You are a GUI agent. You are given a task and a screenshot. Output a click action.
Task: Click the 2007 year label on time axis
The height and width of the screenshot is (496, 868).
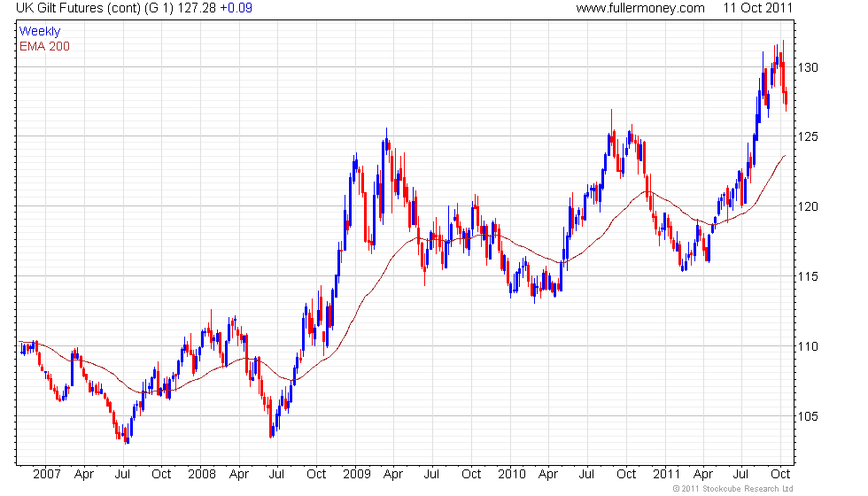pos(46,475)
